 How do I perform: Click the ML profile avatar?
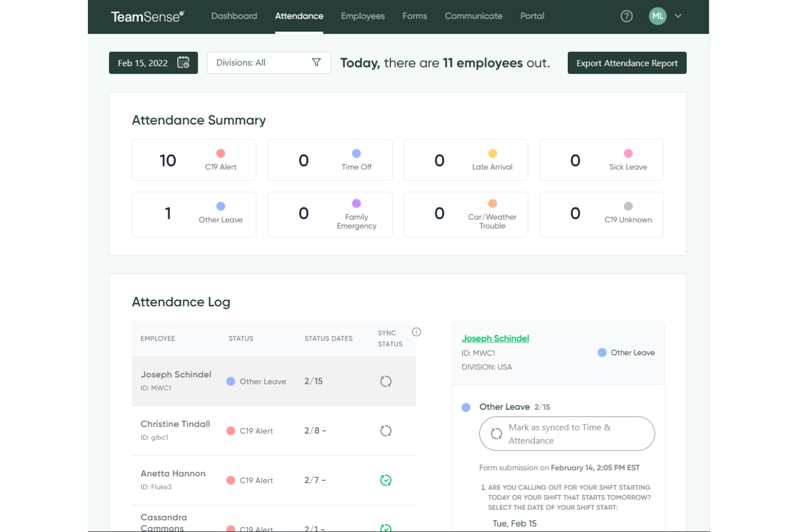657,16
